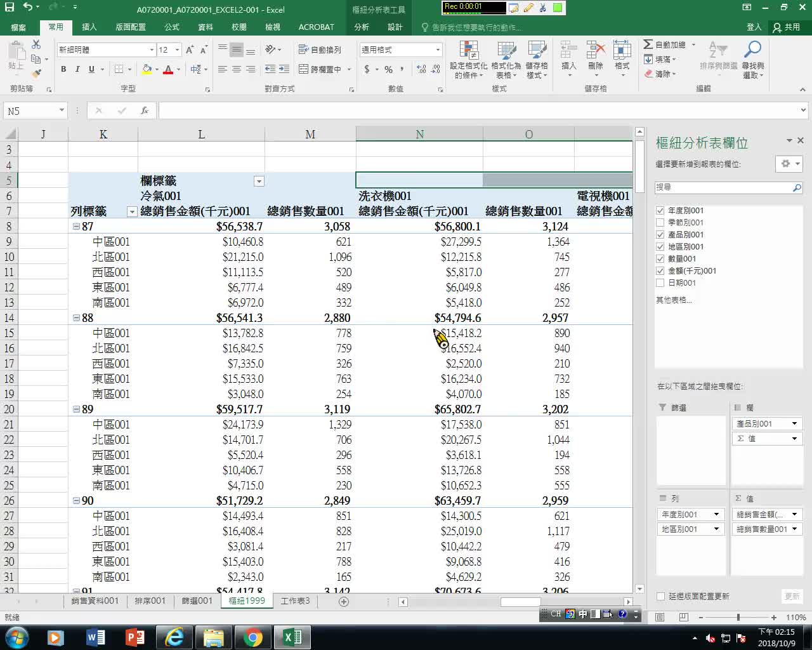This screenshot has width=812, height=650.
Task: Uncheck the 金額(千元)001 field
Action: click(x=660, y=270)
